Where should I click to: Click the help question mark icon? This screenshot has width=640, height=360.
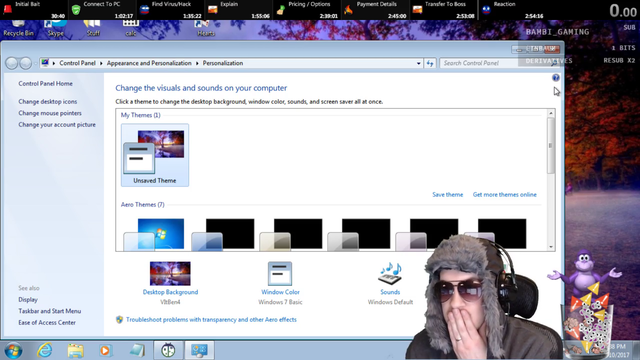[x=556, y=78]
